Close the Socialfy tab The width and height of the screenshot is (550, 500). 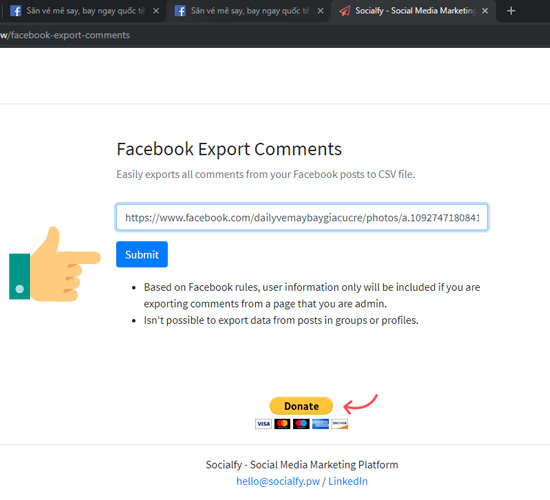(485, 11)
